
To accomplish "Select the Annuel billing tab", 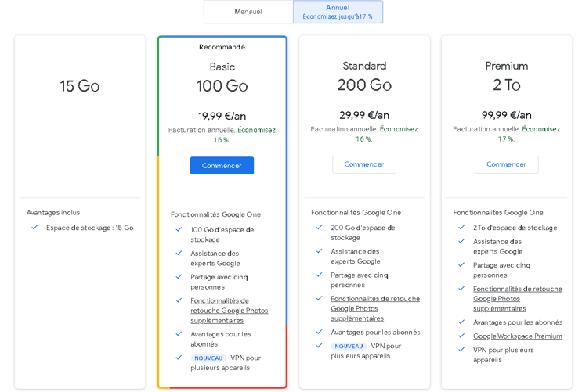I will click(x=338, y=12).
